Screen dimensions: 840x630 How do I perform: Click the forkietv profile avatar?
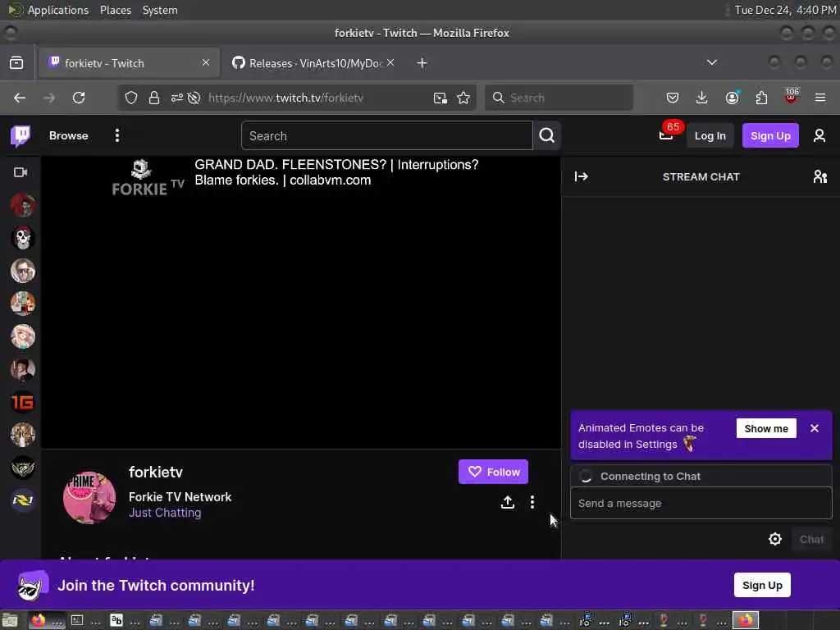tap(89, 498)
